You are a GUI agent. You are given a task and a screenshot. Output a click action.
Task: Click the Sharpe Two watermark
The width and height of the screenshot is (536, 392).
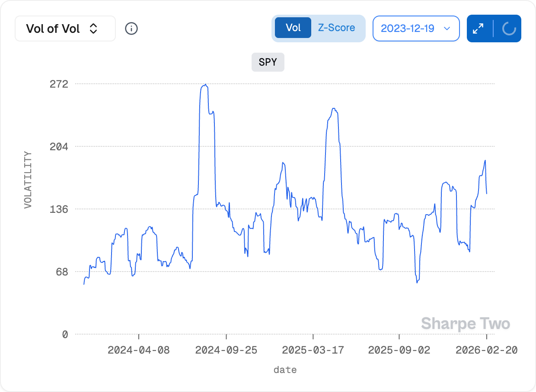(x=465, y=323)
